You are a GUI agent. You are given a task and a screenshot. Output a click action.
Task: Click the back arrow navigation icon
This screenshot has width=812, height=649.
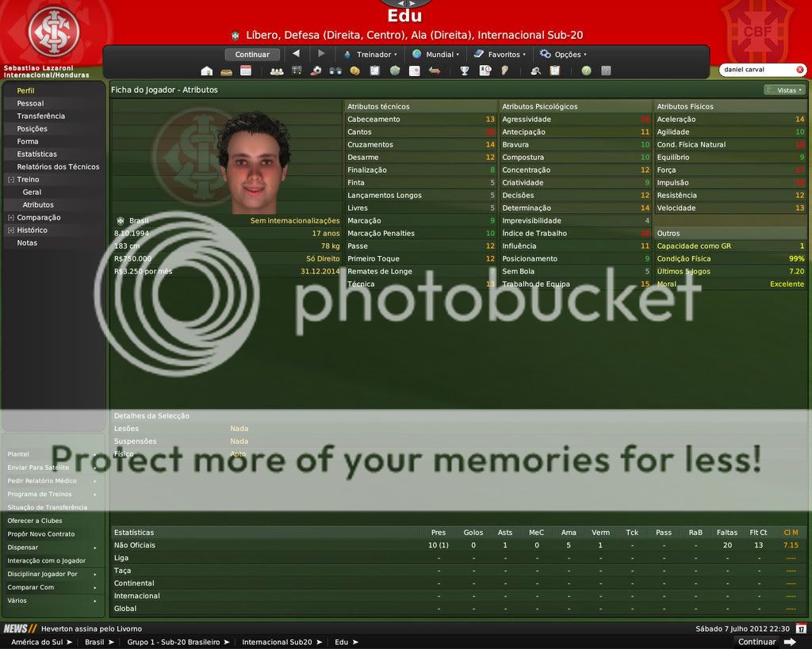[x=296, y=54]
